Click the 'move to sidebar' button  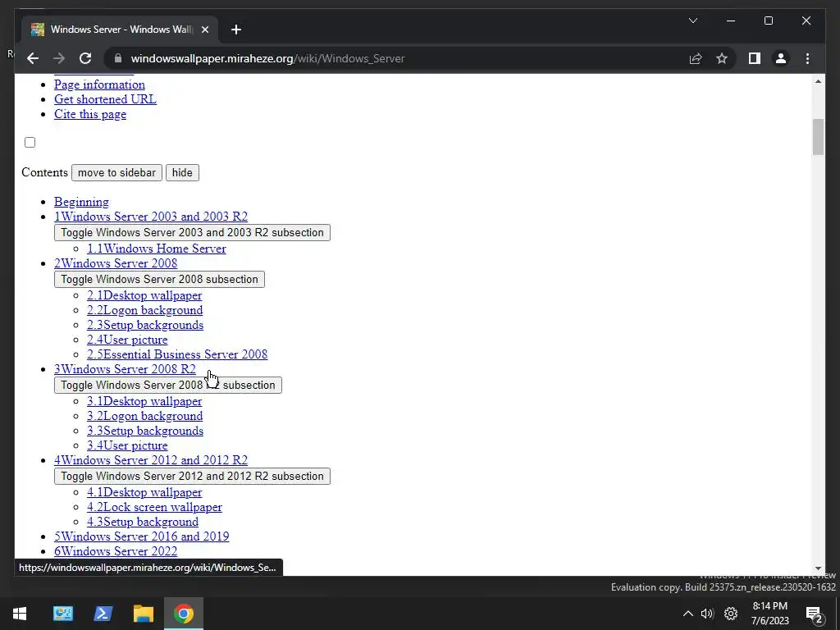[x=116, y=172]
